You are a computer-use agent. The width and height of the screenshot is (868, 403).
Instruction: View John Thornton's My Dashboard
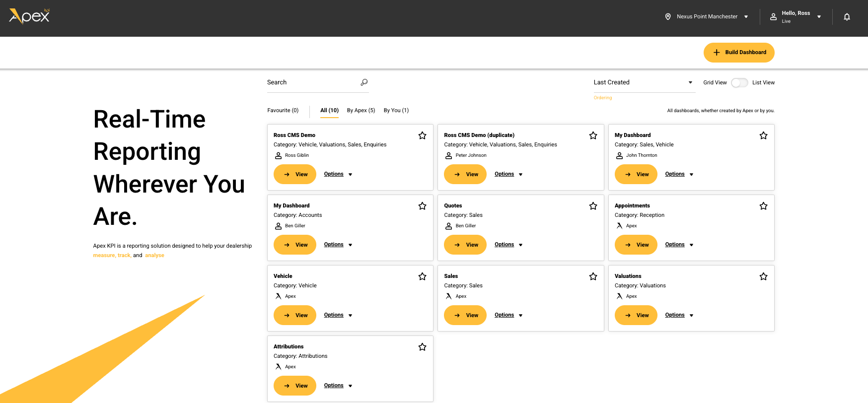click(636, 174)
